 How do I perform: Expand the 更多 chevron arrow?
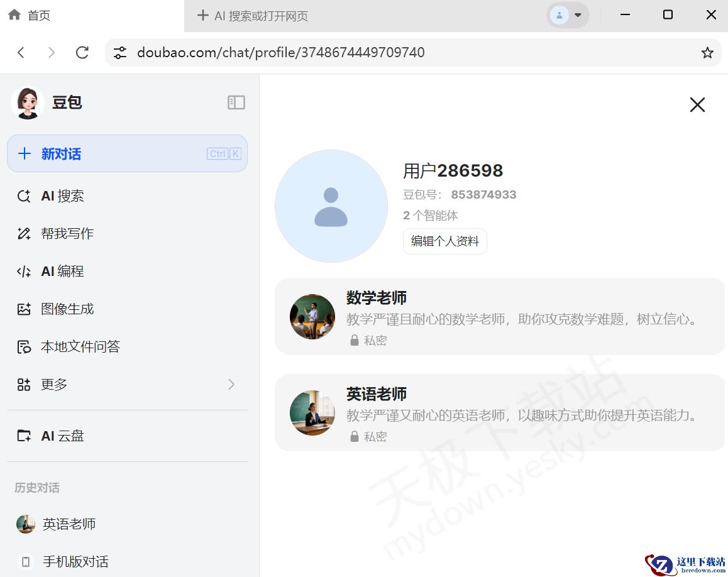click(231, 385)
